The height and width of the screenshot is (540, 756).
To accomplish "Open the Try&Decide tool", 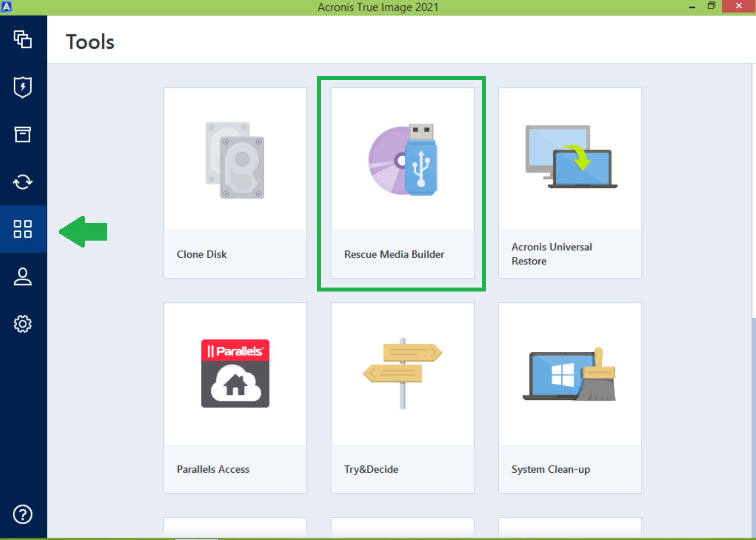I will [402, 398].
